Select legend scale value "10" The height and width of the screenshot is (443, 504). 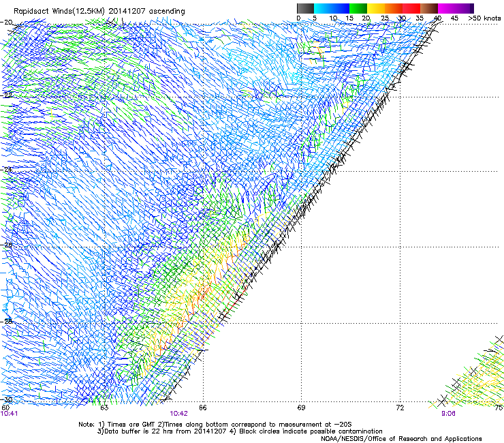(333, 18)
